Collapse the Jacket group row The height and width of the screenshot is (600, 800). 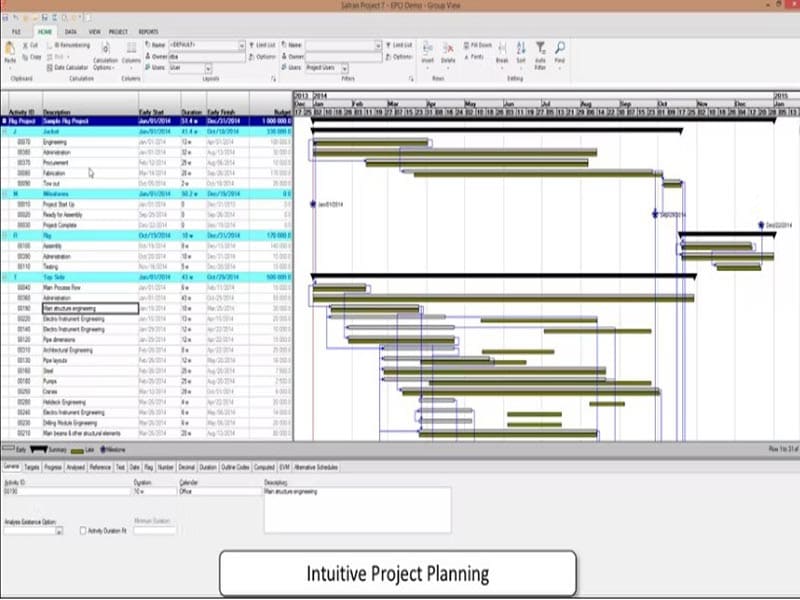5,132
